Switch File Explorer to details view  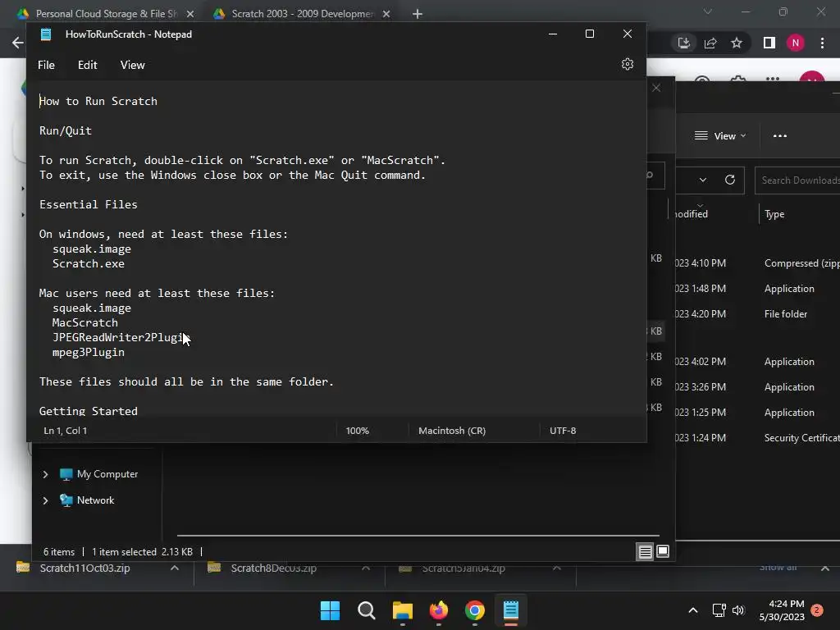645,552
